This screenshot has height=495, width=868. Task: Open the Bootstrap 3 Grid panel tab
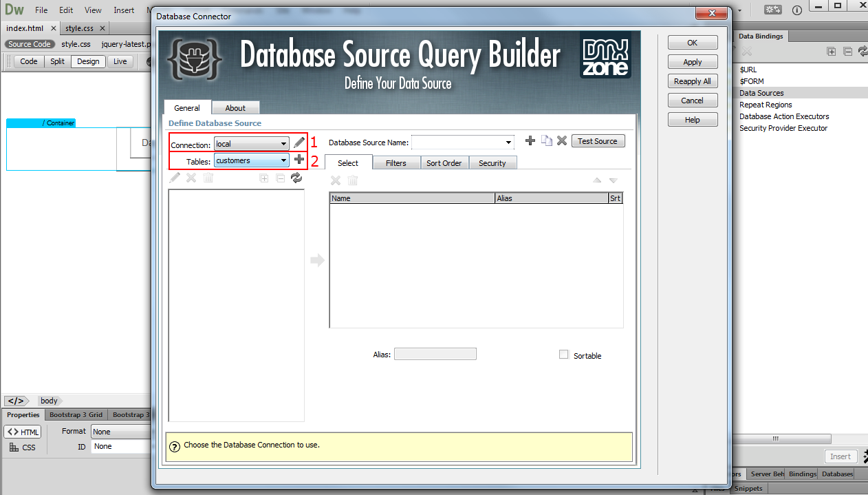pos(76,414)
